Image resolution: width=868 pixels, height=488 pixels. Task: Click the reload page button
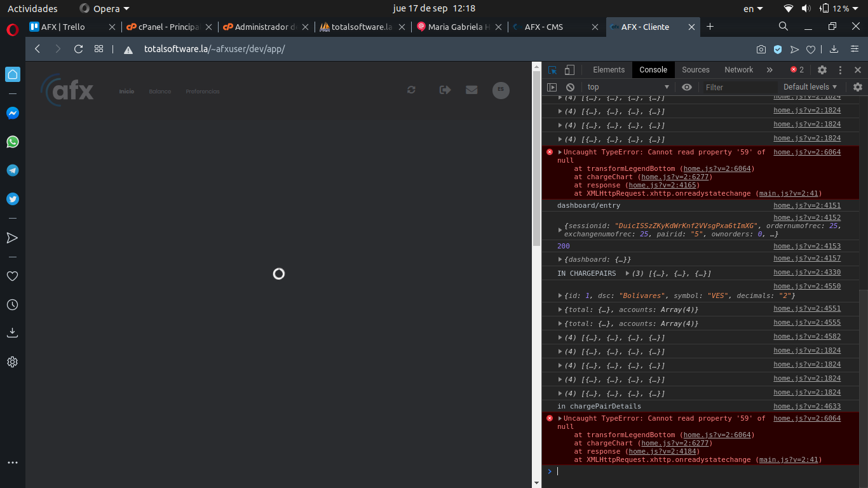pyautogui.click(x=79, y=49)
